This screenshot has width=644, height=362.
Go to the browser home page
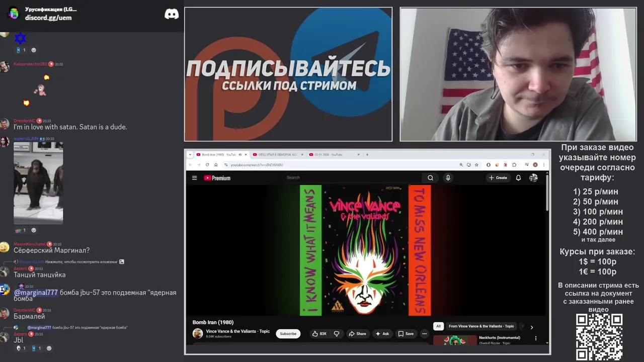tap(216, 165)
